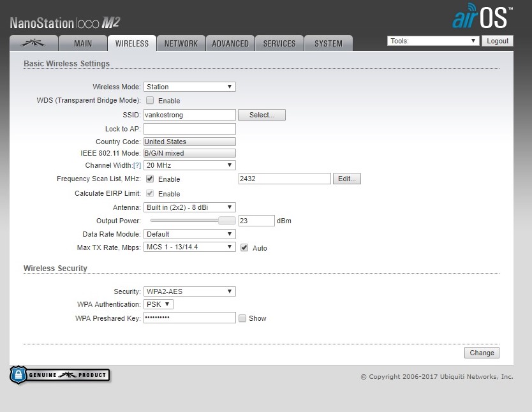Expand the Data Rate Module dropdown
532x412 pixels.
click(189, 234)
